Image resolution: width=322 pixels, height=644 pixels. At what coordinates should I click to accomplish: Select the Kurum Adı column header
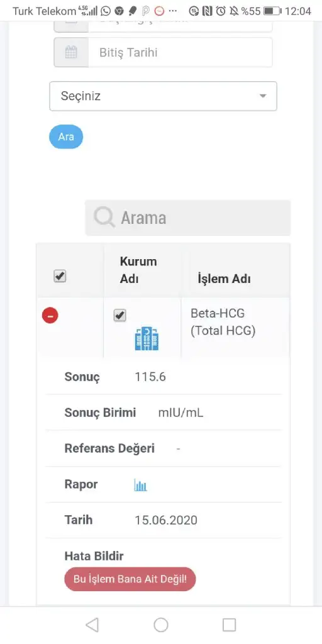pyautogui.click(x=138, y=270)
